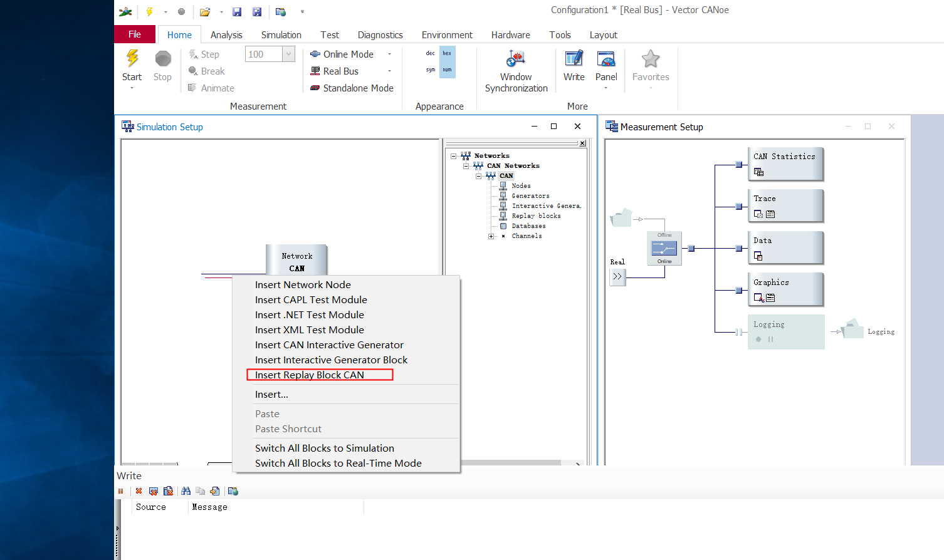
Task: Select Interactive Generators tree item
Action: point(546,206)
